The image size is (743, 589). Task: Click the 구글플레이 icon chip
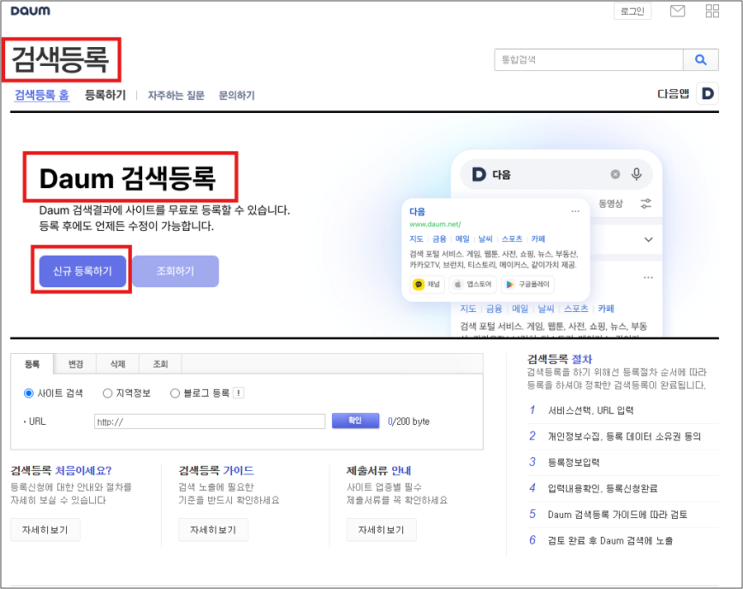tap(527, 284)
